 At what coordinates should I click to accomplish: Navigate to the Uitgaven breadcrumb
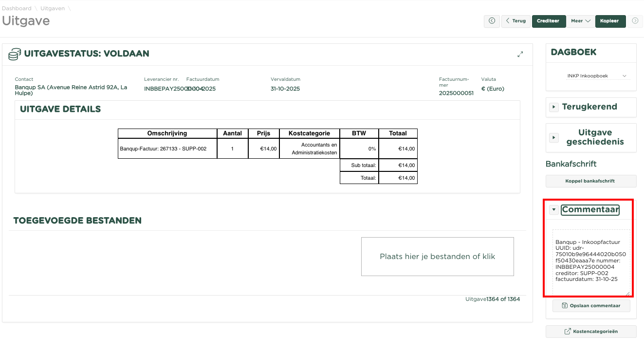[x=52, y=8]
